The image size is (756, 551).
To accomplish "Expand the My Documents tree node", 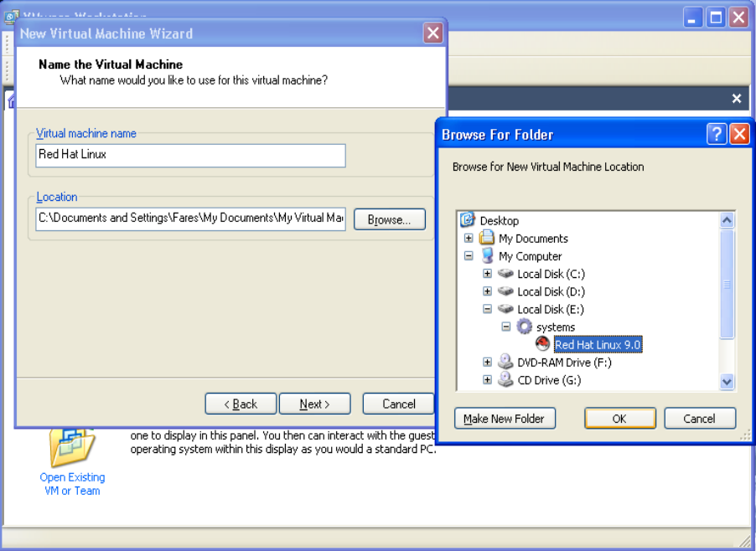I will click(469, 238).
